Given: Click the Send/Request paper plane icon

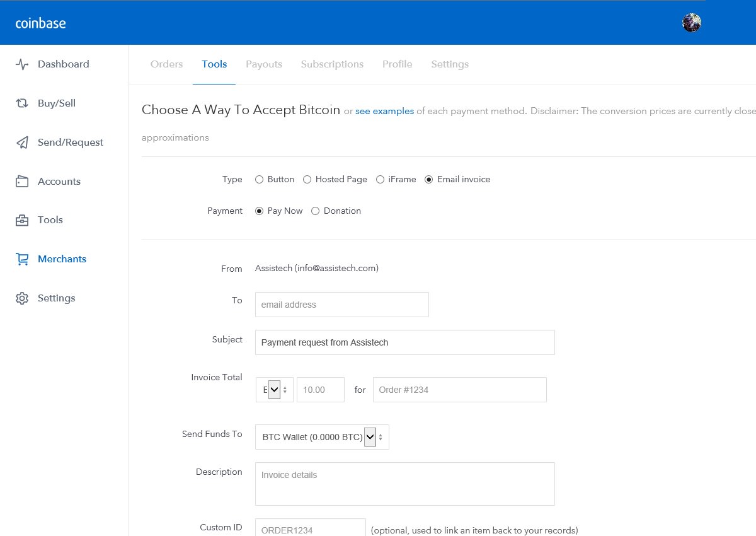Looking at the screenshot, I should point(22,143).
